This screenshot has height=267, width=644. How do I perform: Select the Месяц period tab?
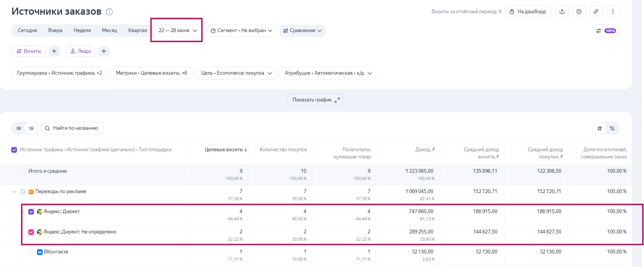pos(109,31)
